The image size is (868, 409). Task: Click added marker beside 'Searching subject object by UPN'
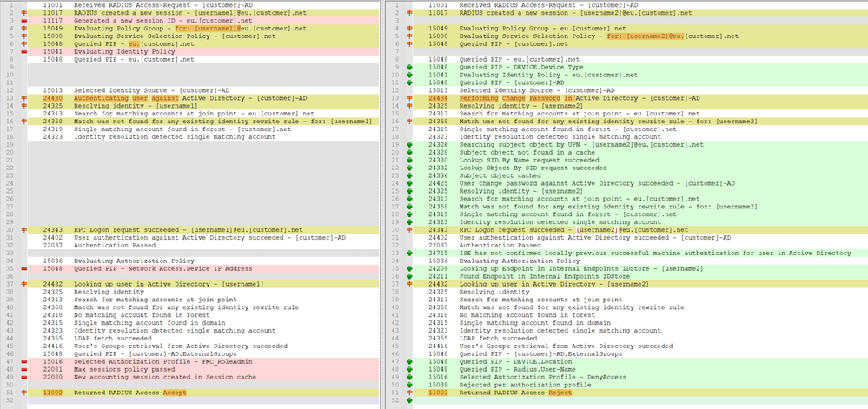[x=409, y=144]
